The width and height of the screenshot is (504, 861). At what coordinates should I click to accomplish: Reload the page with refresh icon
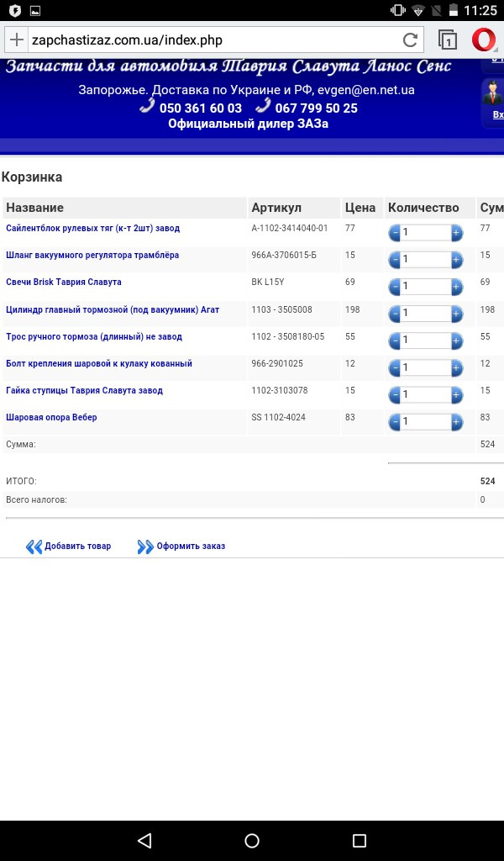[x=410, y=40]
